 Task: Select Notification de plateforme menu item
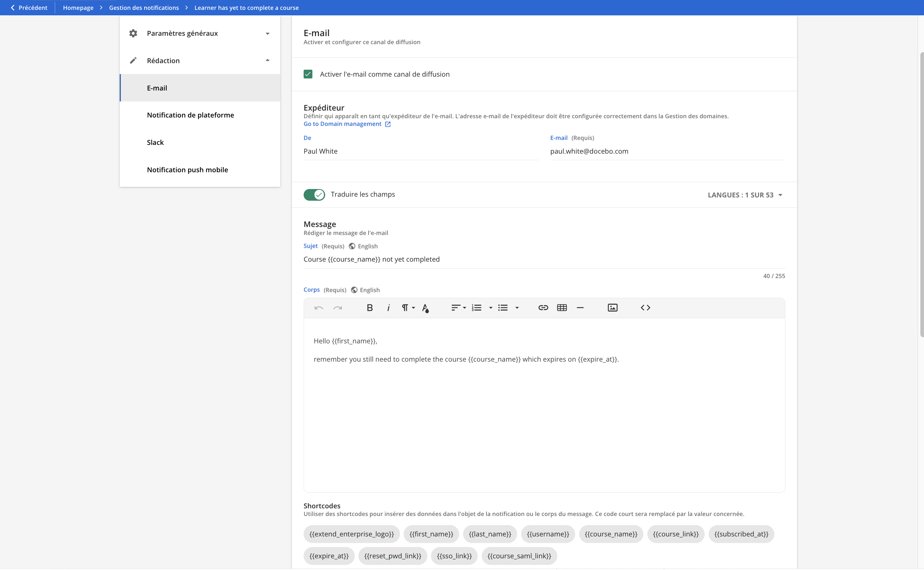coord(190,115)
